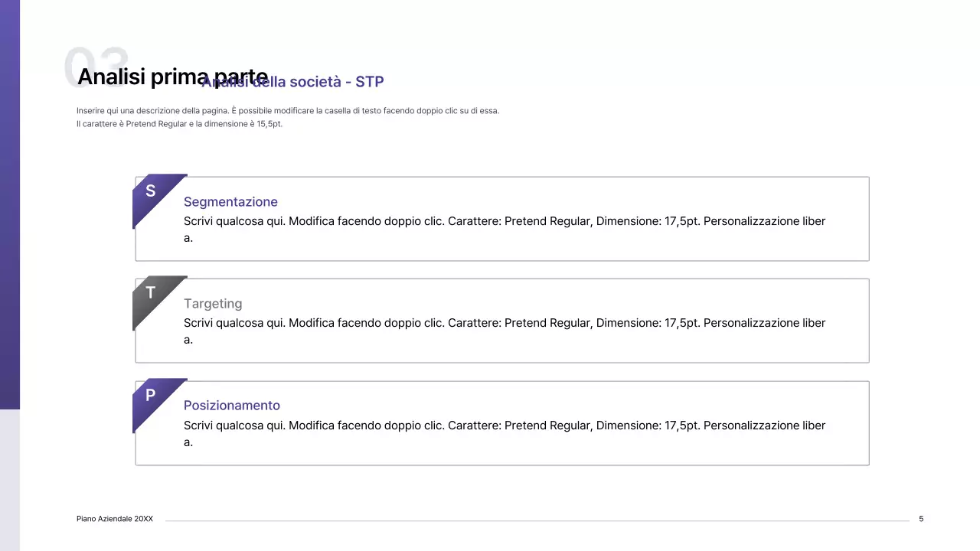Select the black title Analisi prima parte
This screenshot has height=551, width=980.
point(138,77)
